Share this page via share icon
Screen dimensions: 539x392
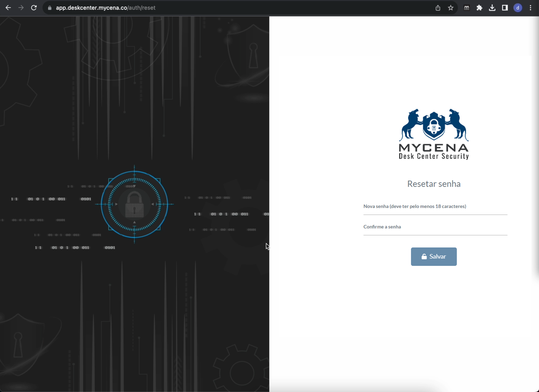tap(438, 8)
